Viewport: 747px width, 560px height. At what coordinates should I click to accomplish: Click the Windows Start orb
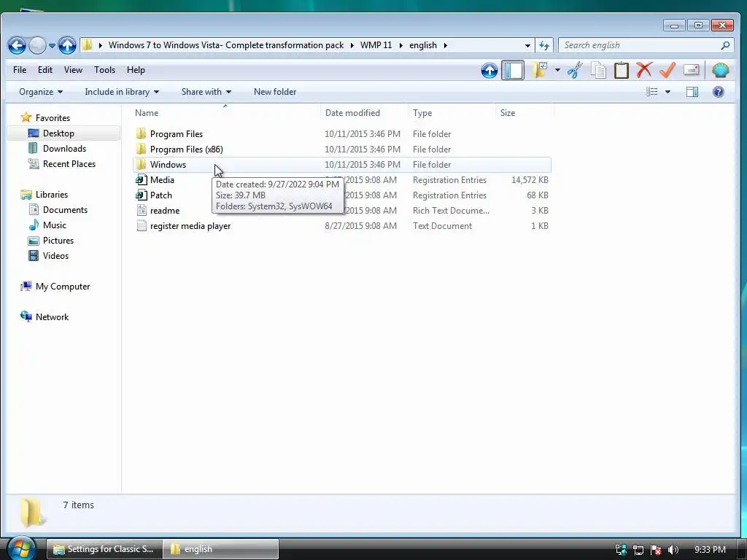coord(21,548)
